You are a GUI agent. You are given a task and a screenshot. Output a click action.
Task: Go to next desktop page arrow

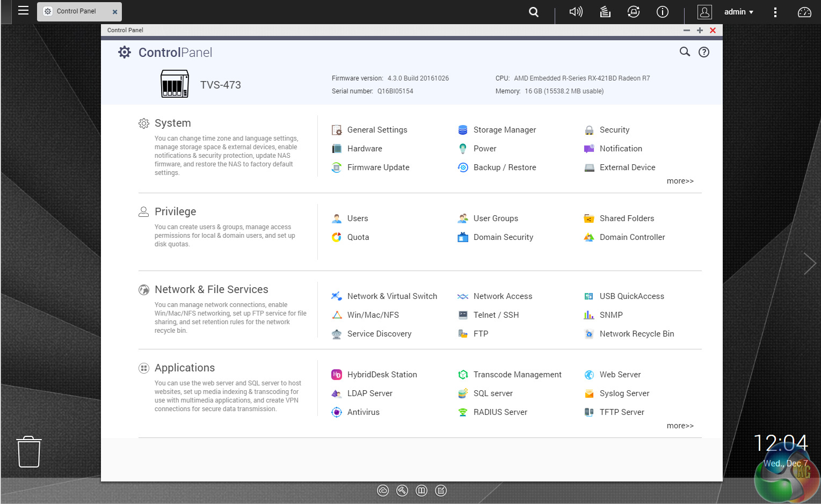[x=809, y=263]
